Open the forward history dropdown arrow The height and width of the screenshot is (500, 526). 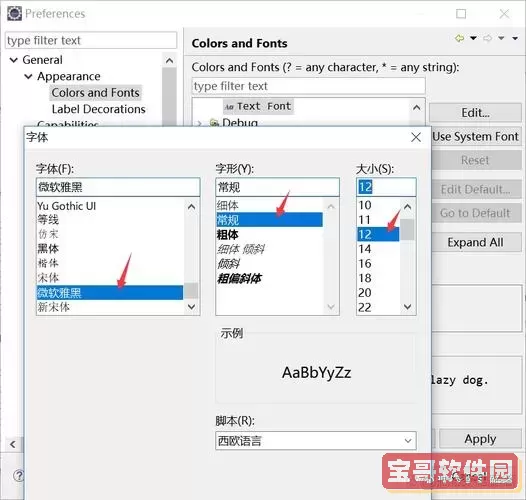[x=501, y=38]
